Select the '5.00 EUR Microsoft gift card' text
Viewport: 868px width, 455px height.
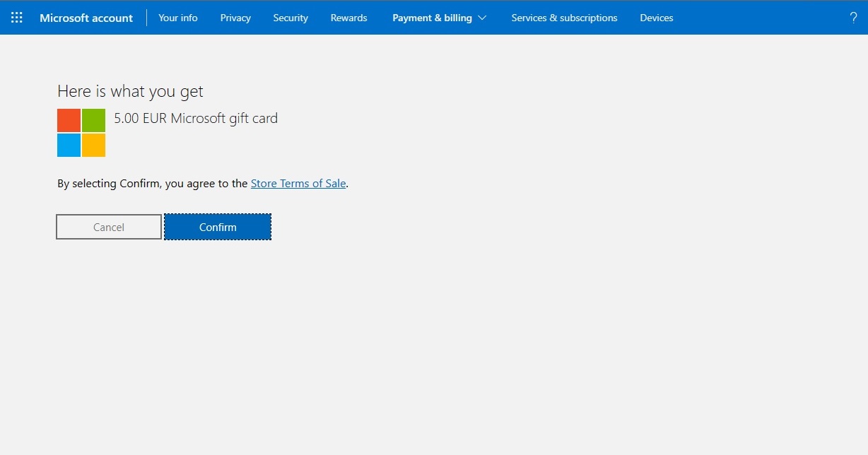coord(196,119)
